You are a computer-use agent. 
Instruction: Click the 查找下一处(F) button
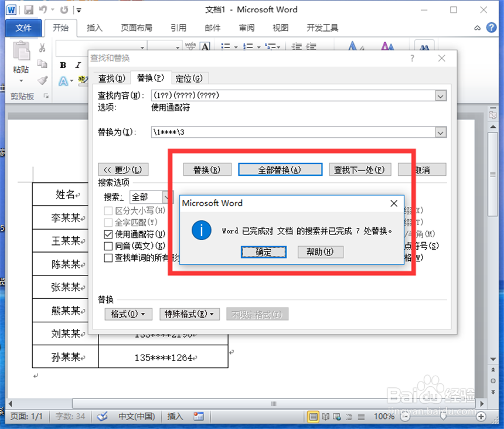(x=360, y=170)
